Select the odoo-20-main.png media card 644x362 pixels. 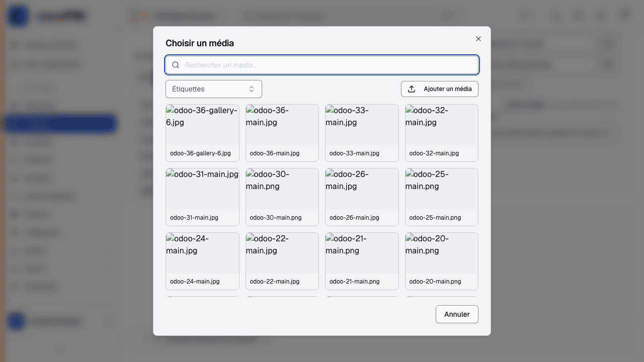point(442,261)
